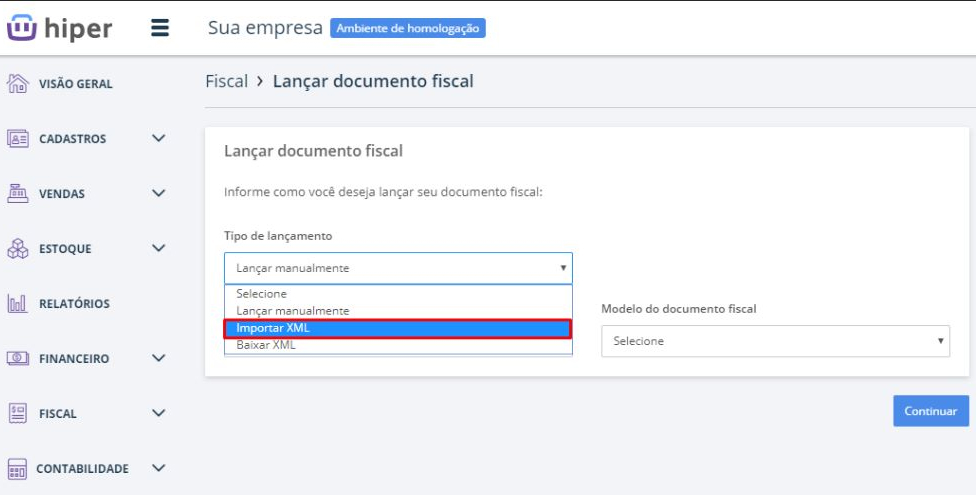Click the Contabilidade calculator icon
The width and height of the screenshot is (976, 495).
click(x=17, y=468)
